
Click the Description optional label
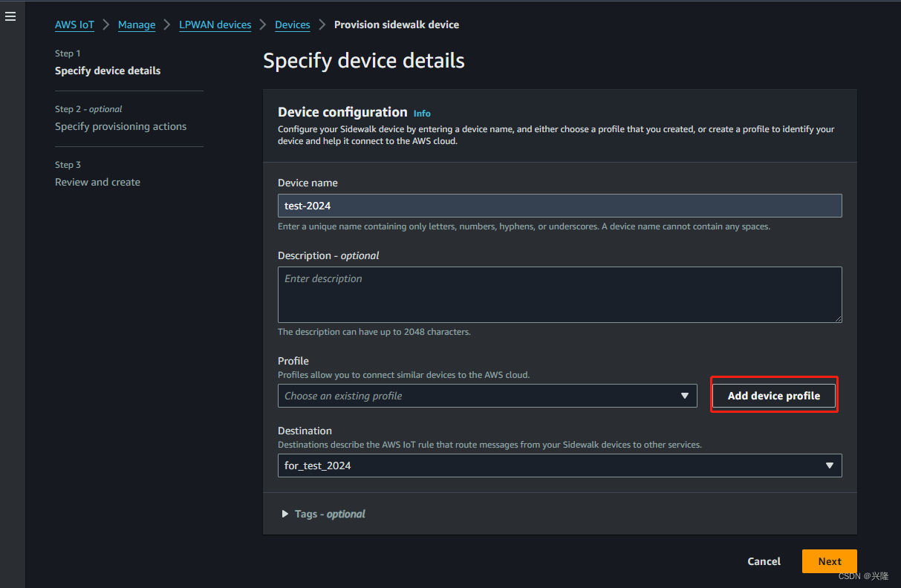[328, 255]
